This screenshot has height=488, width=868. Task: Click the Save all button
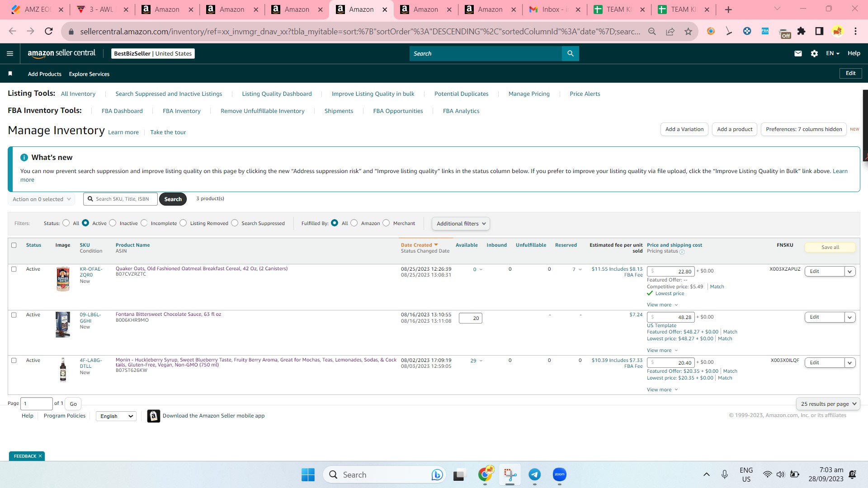(830, 247)
